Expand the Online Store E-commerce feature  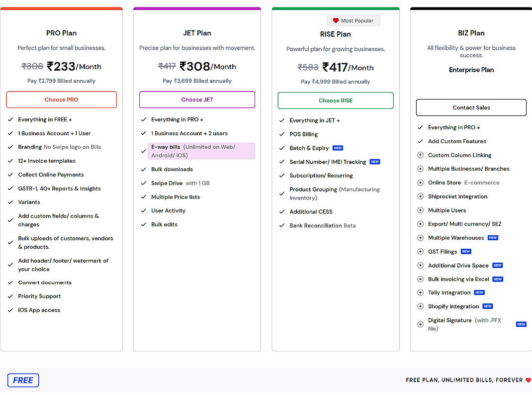(x=420, y=183)
